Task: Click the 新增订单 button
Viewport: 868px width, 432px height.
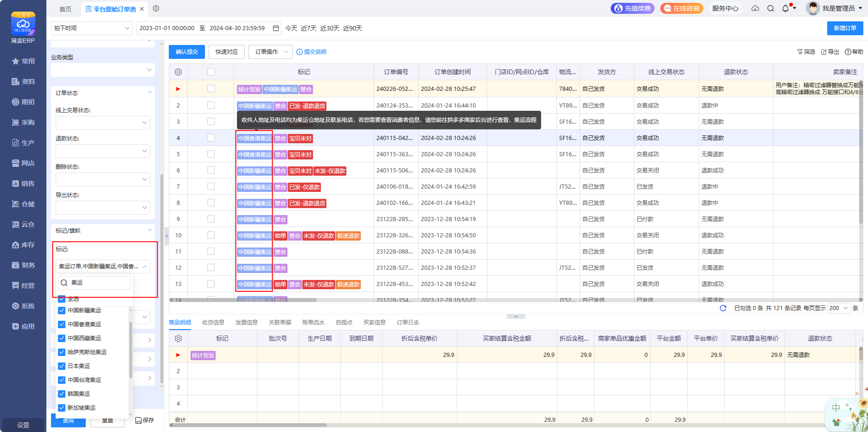Action: (x=845, y=28)
